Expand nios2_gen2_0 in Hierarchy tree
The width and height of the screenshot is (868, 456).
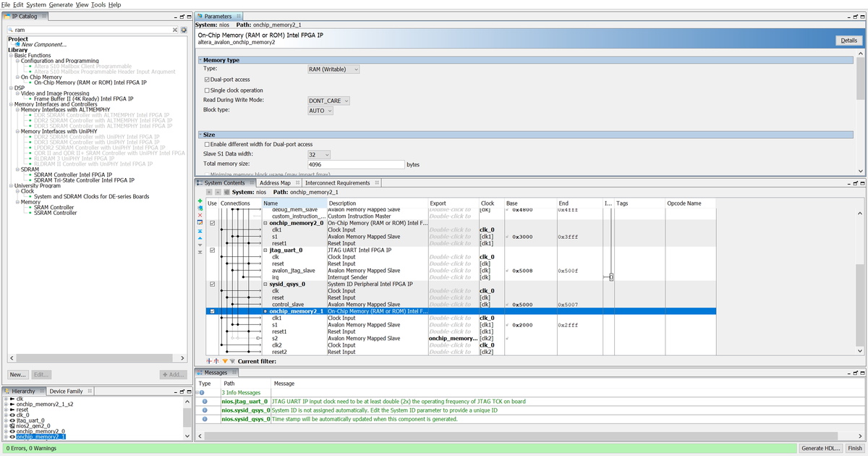pyautogui.click(x=6, y=426)
